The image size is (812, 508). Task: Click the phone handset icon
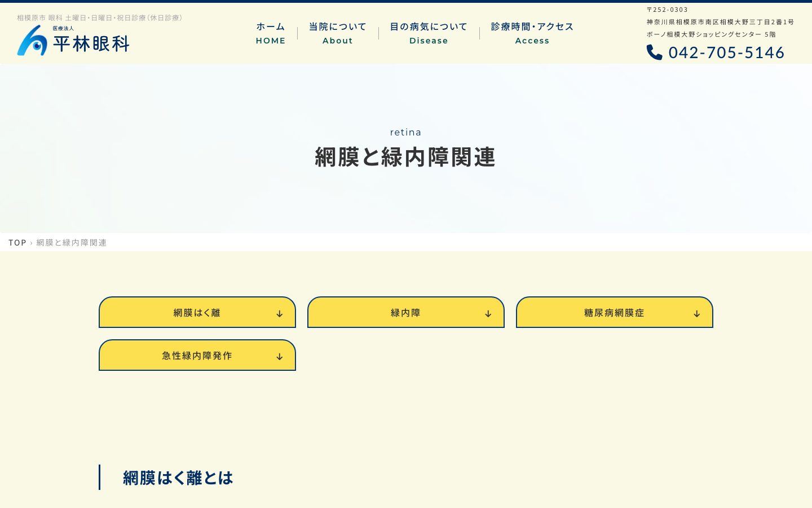click(x=654, y=52)
